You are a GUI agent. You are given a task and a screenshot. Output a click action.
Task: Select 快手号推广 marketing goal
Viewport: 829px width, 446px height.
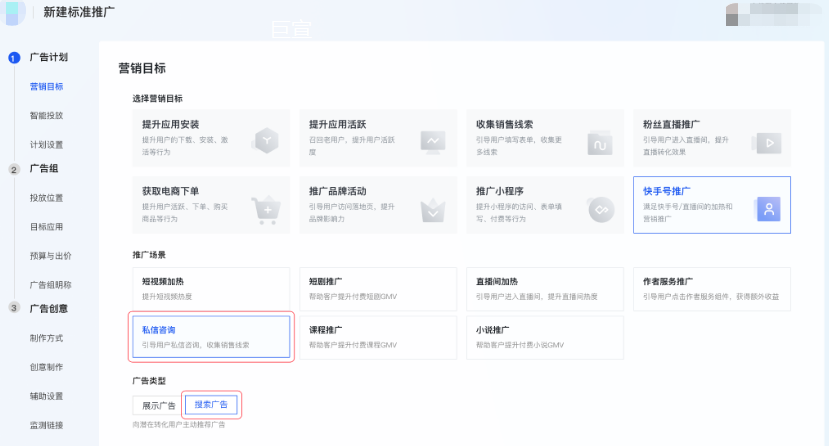point(712,205)
